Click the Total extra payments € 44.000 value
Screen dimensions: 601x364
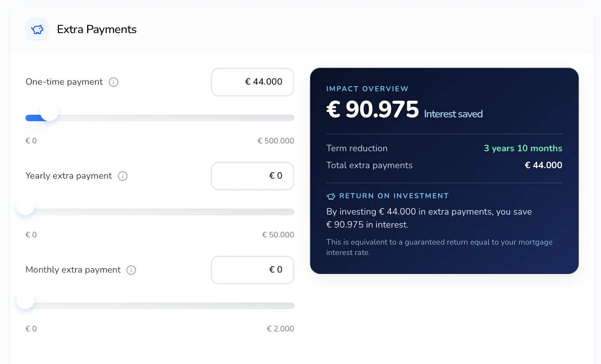click(544, 165)
